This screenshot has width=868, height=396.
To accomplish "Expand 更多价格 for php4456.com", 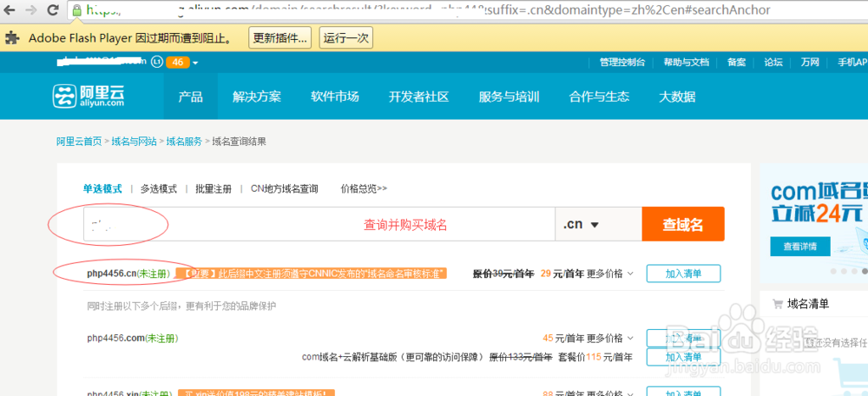I will pyautogui.click(x=610, y=338).
